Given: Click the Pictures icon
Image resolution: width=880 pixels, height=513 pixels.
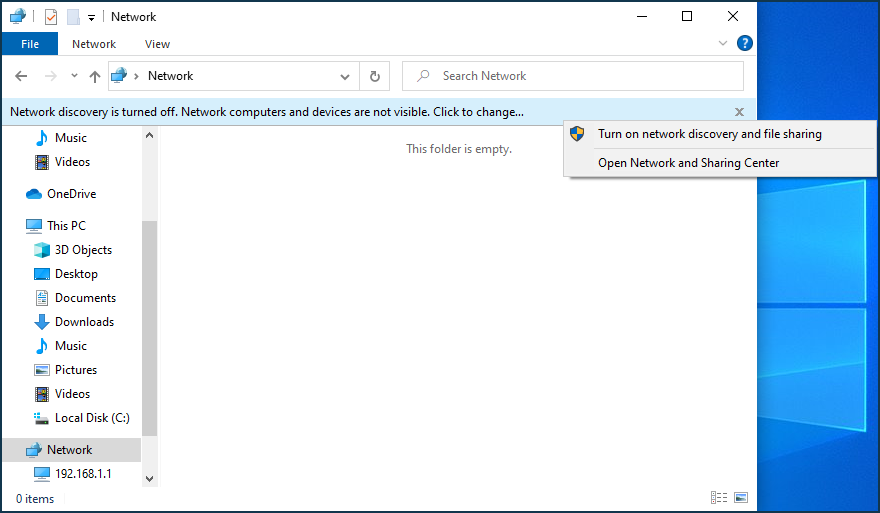Looking at the screenshot, I should (x=42, y=370).
